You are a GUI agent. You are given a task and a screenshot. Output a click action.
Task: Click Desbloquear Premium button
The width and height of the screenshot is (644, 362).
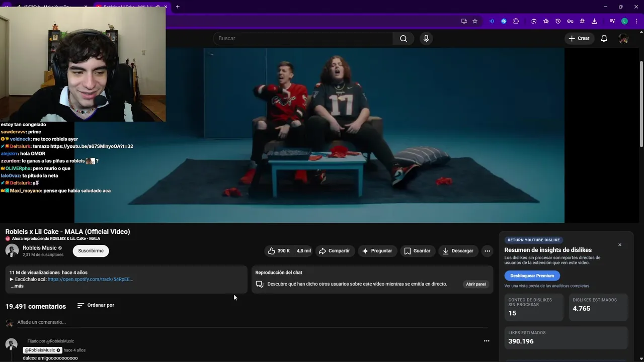532,276
